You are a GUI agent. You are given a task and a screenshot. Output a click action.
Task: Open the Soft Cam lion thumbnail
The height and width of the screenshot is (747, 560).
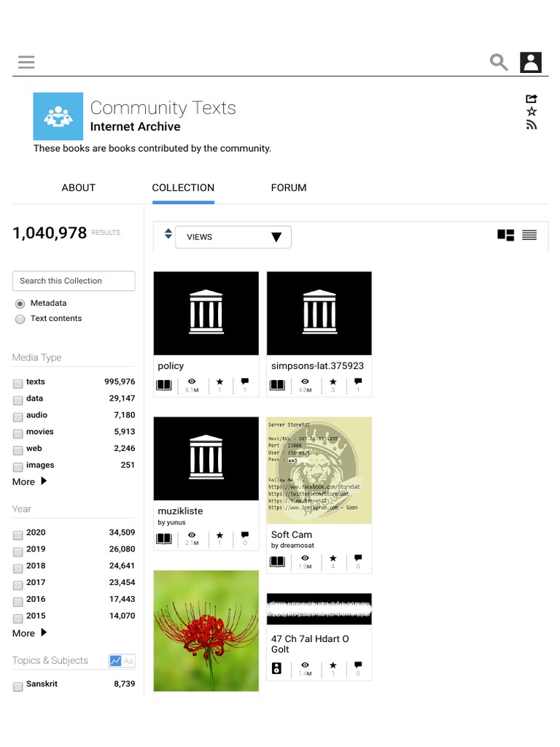coord(319,471)
